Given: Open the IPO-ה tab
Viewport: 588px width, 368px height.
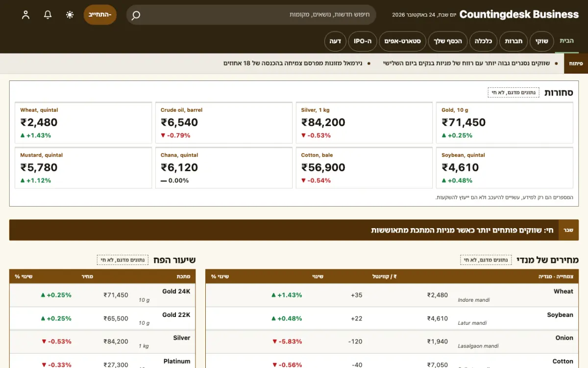Looking at the screenshot, I should (x=363, y=41).
